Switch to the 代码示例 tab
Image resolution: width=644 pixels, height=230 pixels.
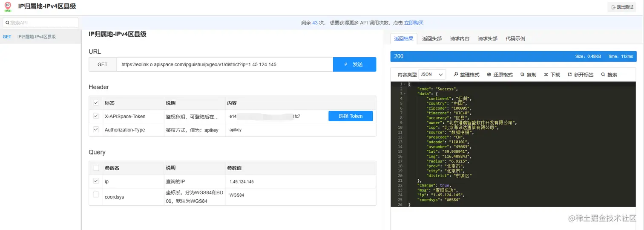pos(515,38)
